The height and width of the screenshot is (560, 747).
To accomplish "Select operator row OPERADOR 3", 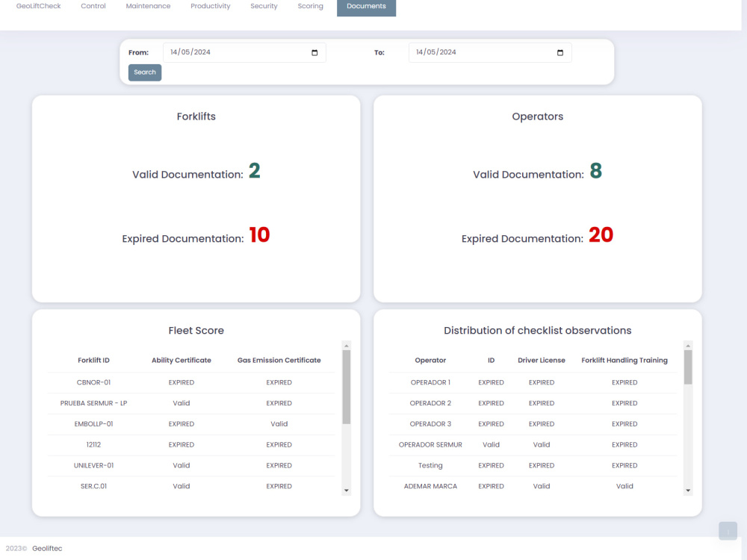I will pyautogui.click(x=533, y=424).
